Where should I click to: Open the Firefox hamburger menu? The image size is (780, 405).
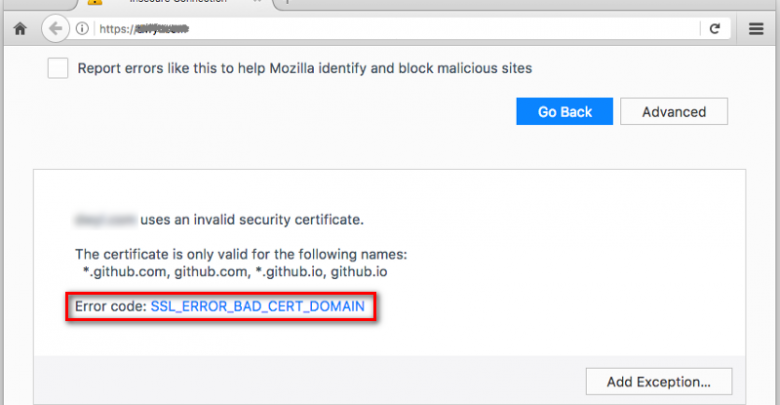pyautogui.click(x=756, y=29)
